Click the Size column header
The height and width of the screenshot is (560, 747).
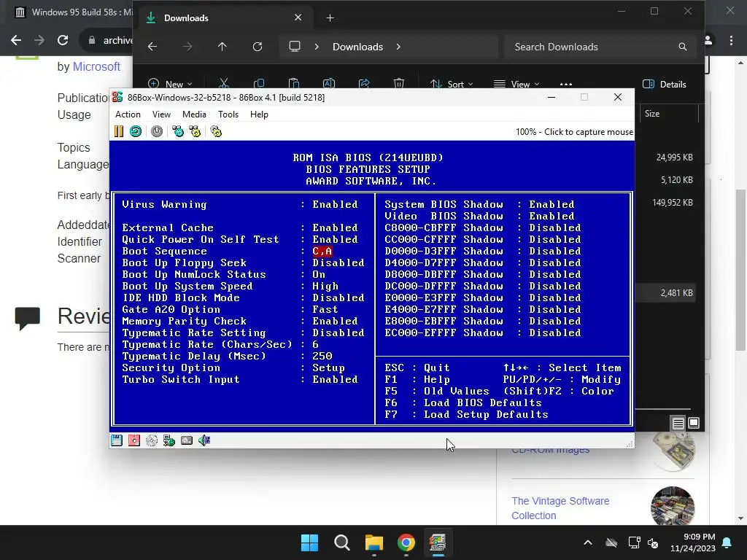tap(669, 114)
